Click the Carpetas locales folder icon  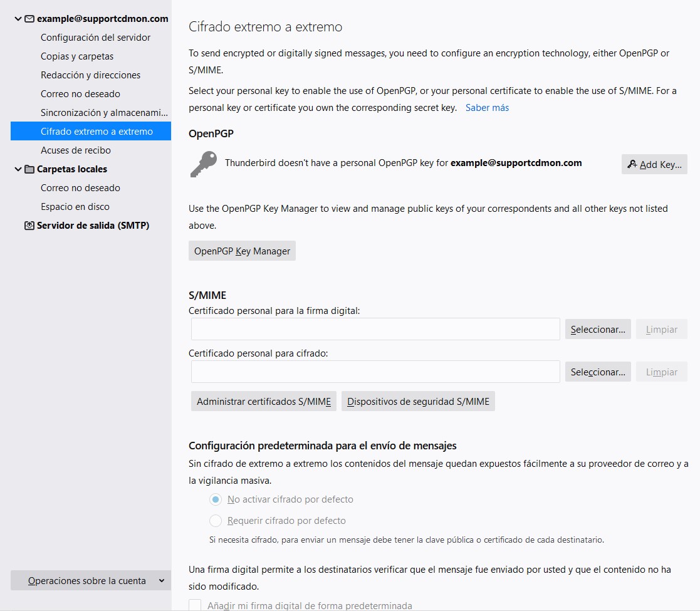click(29, 169)
